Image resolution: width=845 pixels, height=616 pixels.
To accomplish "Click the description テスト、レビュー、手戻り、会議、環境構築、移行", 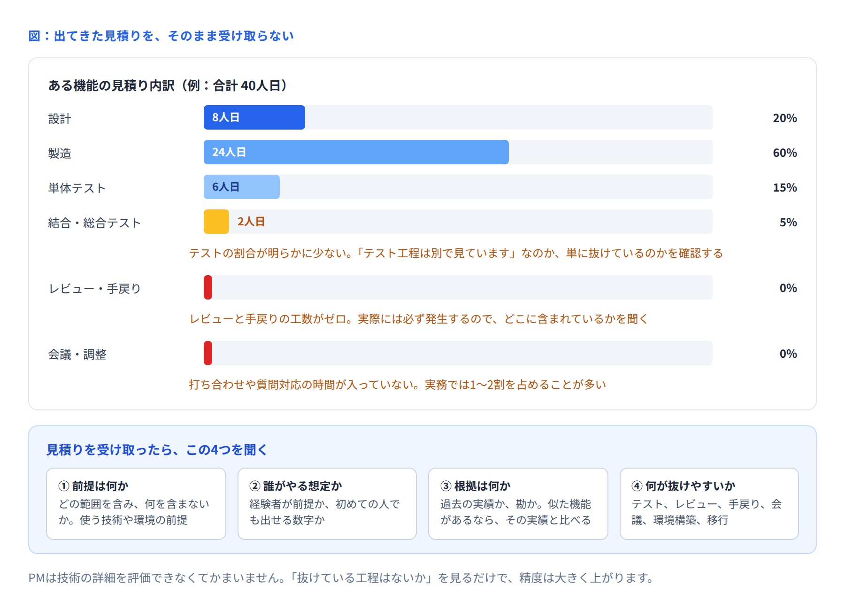I will [x=707, y=512].
